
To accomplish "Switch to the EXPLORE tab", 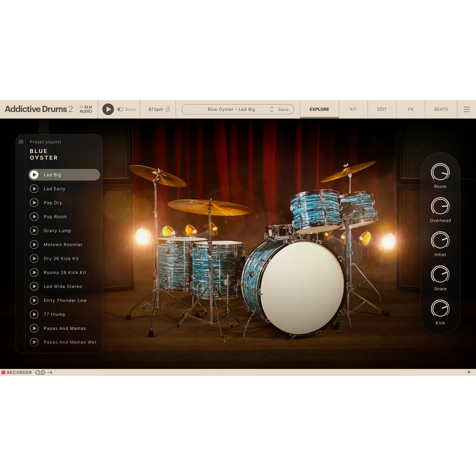I will [319, 109].
